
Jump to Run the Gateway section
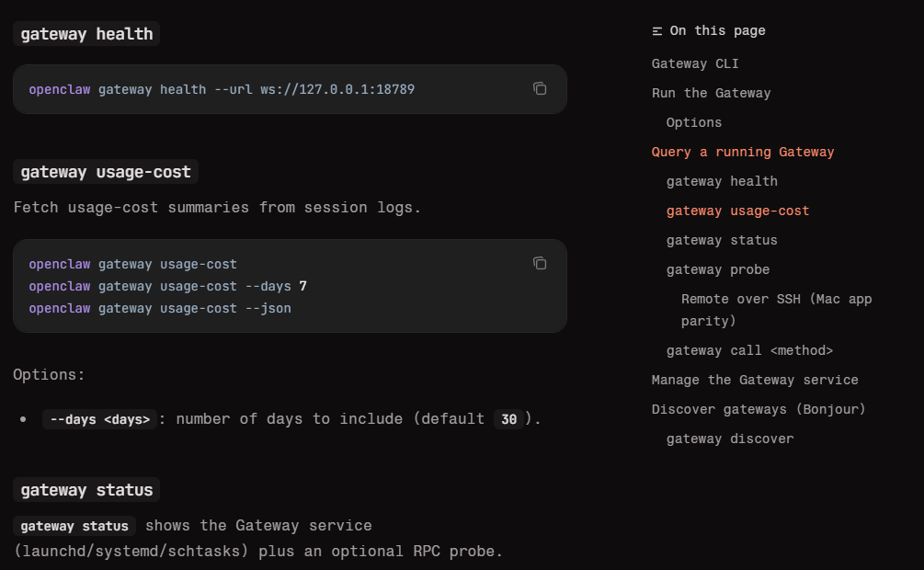click(x=712, y=93)
